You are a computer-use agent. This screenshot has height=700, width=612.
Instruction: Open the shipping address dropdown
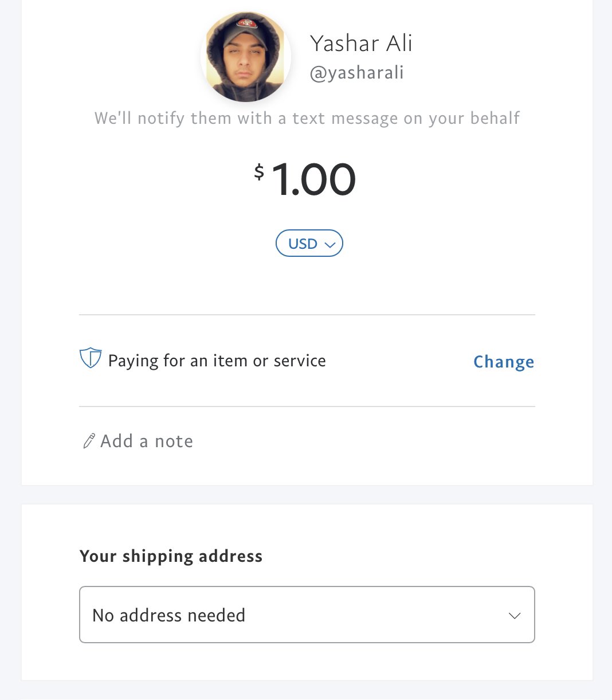[x=307, y=615]
